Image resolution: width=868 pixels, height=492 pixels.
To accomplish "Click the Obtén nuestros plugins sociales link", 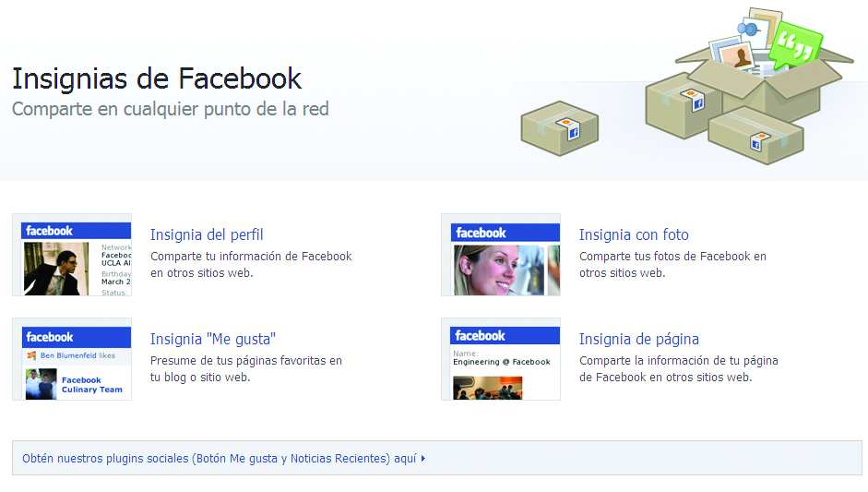I will click(220, 459).
